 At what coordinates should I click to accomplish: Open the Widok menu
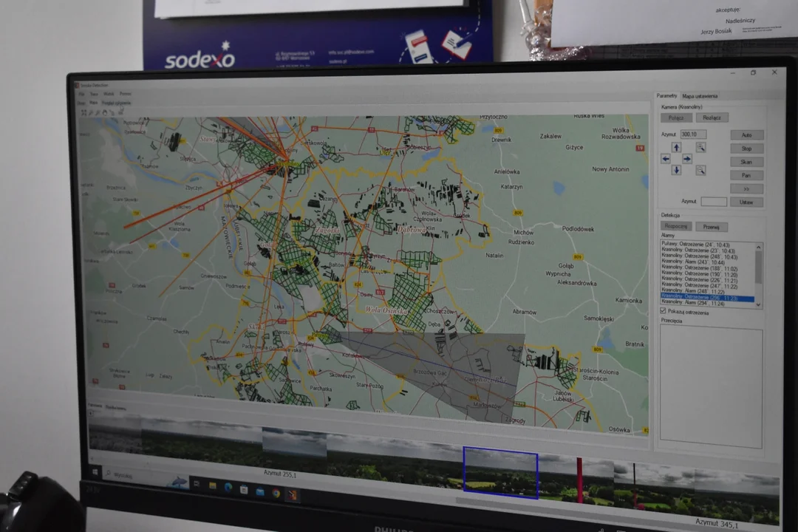point(109,94)
